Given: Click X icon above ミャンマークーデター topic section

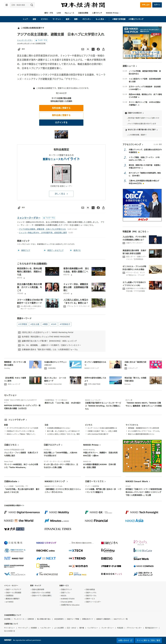Looking at the screenshot, I should point(93,208).
